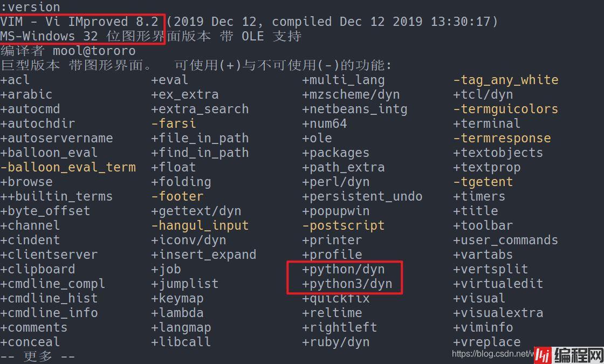Click the "-- 更多 --" more prompt
The image size is (604, 364).
[38, 356]
